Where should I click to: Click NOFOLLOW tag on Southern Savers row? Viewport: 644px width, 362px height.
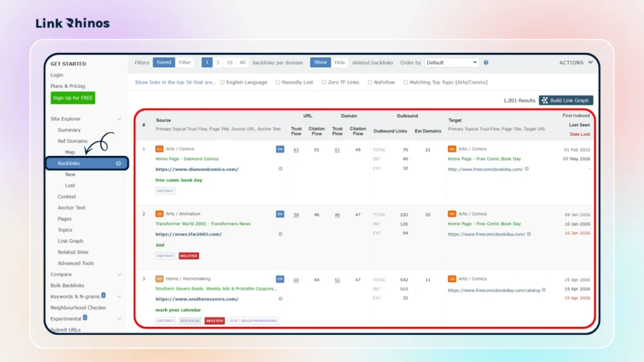(x=190, y=321)
